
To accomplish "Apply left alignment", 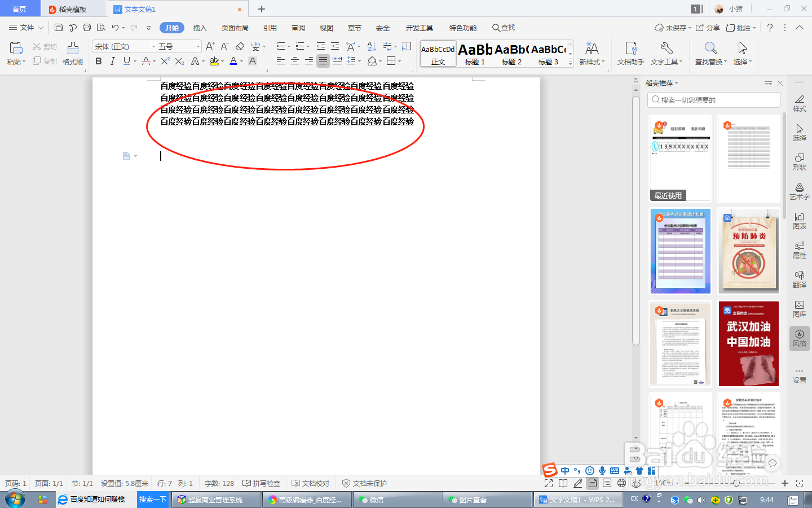I will pyautogui.click(x=280, y=61).
